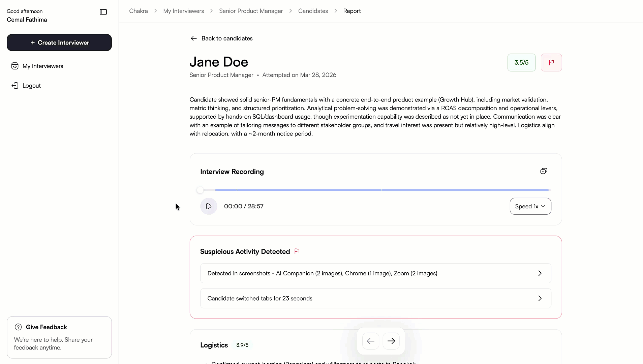Click the flag icon beside the 3.5/5 score

551,62
